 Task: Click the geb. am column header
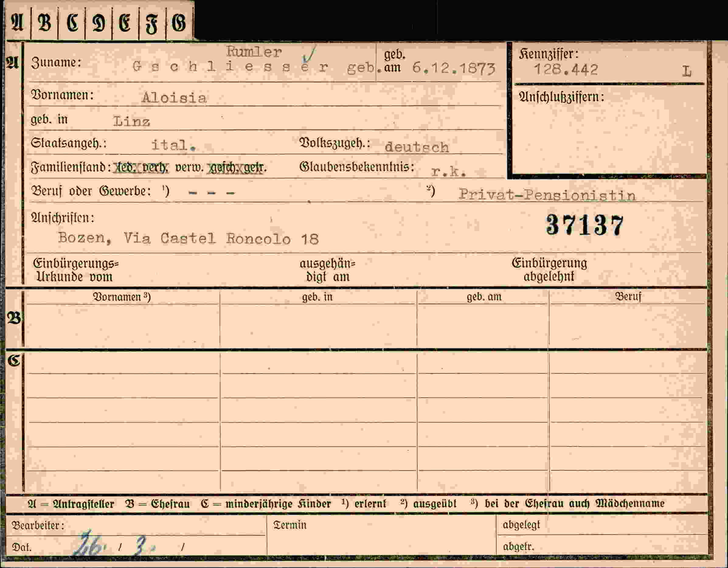point(484,296)
